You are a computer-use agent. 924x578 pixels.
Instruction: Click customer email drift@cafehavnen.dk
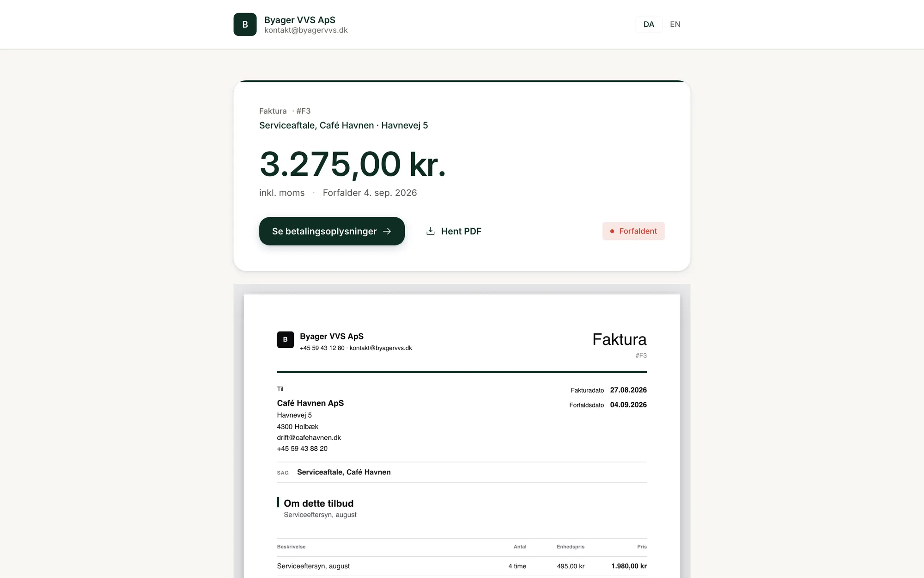309,437
